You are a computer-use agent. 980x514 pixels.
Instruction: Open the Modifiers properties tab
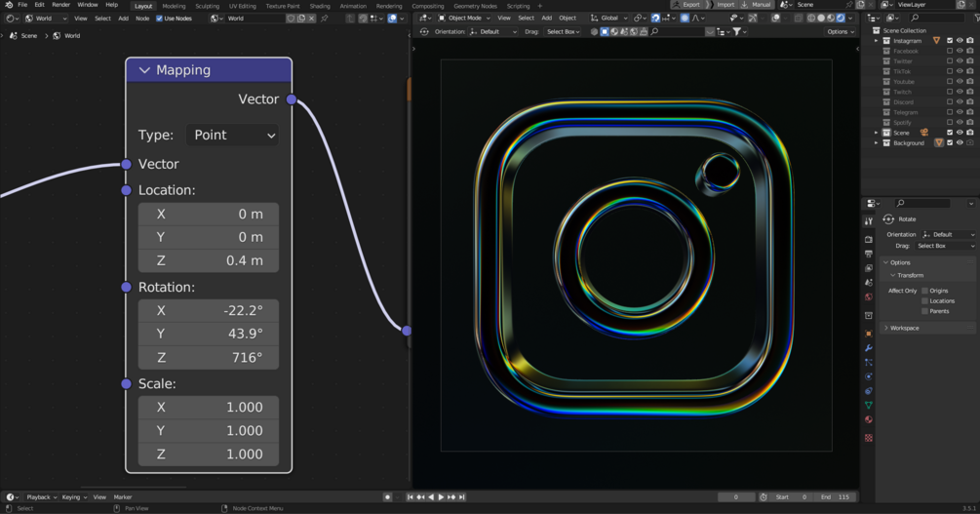click(x=869, y=347)
